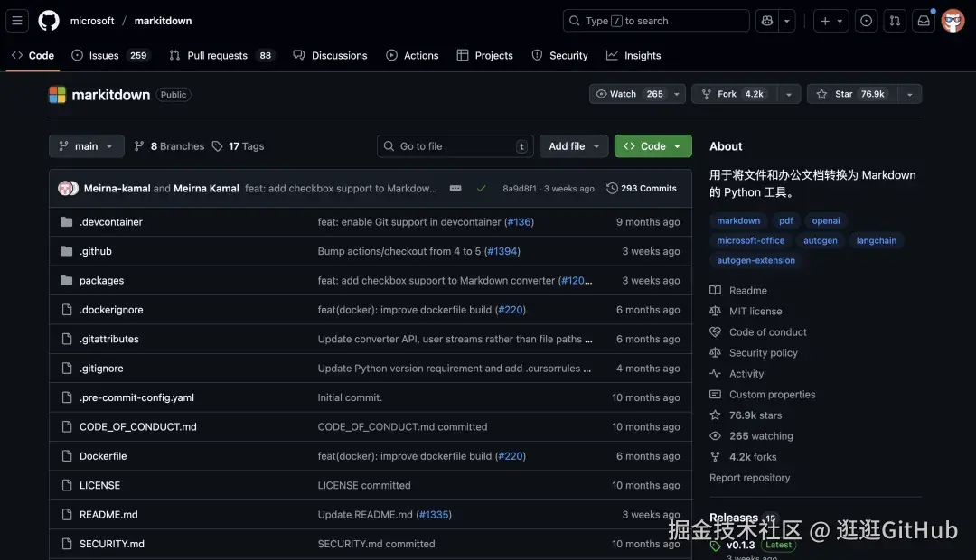This screenshot has height=560, width=976.
Task: Open the CODE_OF_CONDUCT.md file
Action: tap(138, 427)
